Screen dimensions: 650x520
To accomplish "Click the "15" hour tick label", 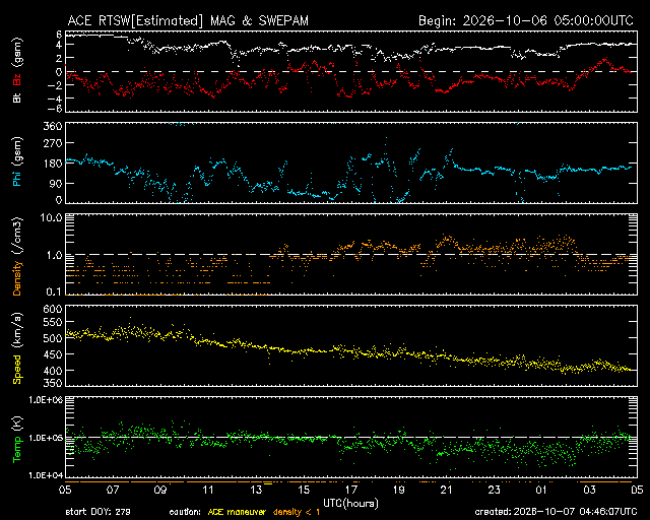I will coord(303,490).
